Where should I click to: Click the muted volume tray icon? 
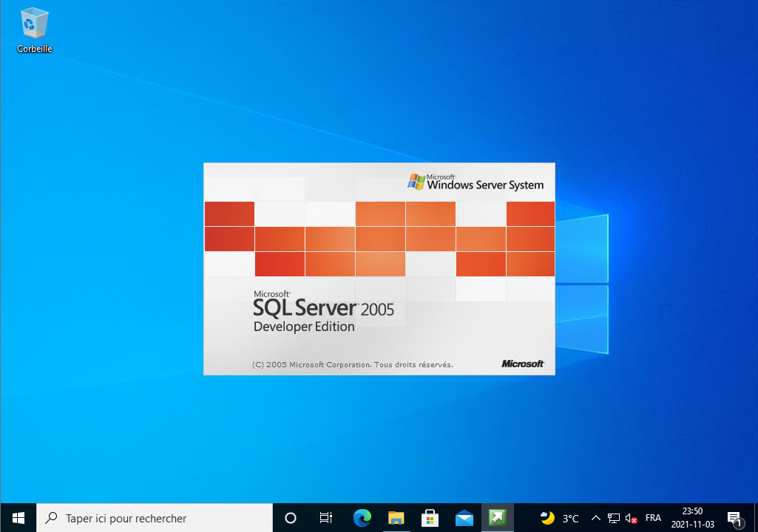pos(631,518)
